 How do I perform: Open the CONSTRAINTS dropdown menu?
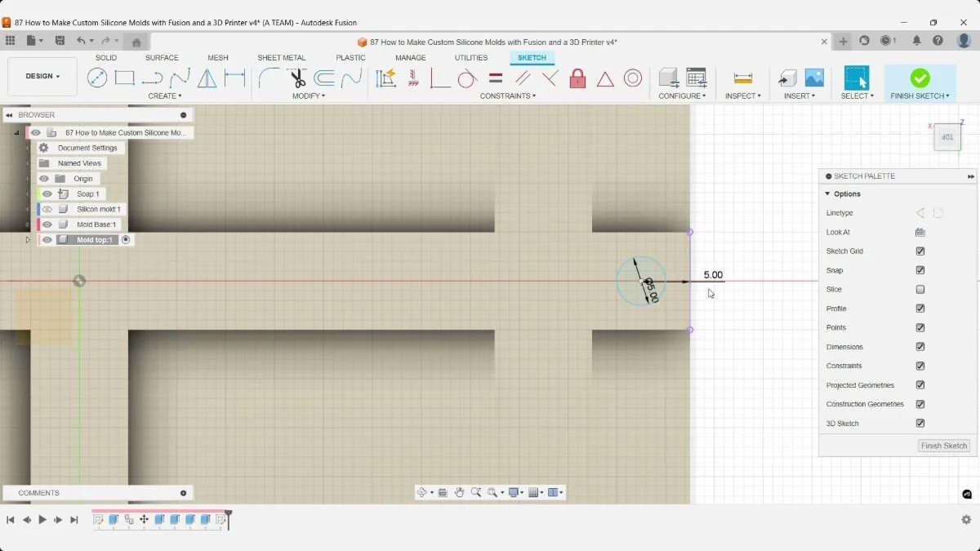pos(508,96)
